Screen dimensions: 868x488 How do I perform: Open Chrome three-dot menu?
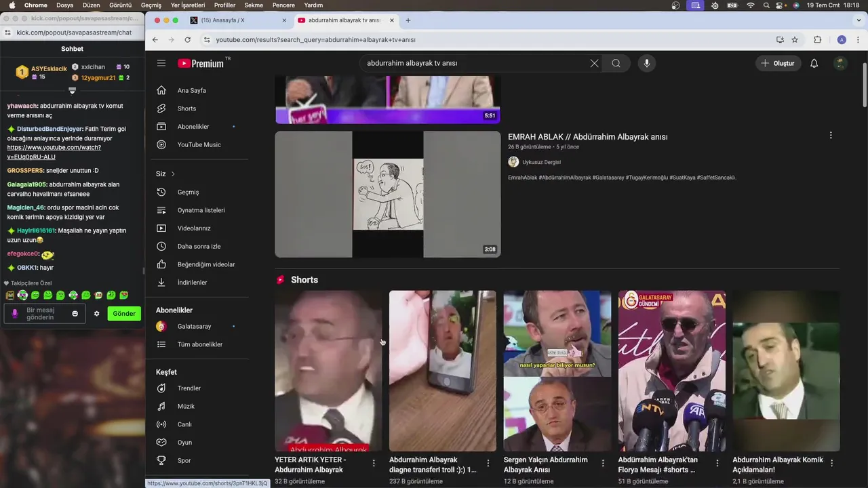point(858,40)
